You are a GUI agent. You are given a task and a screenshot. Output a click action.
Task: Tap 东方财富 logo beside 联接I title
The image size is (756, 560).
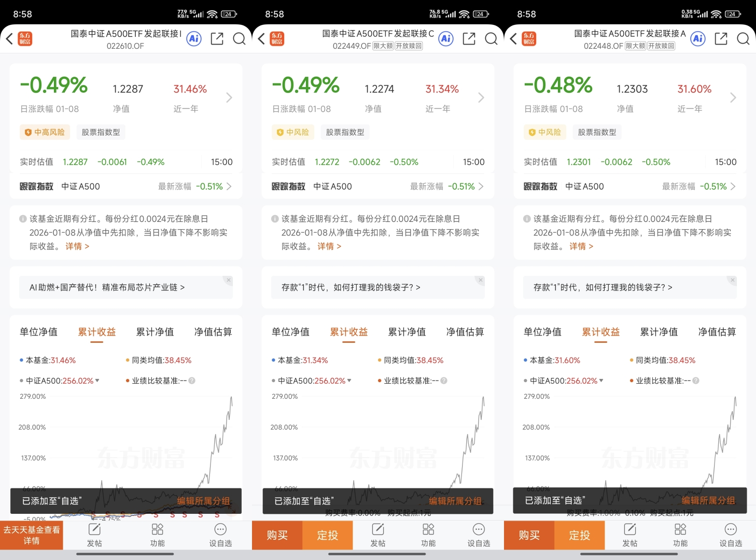coord(25,39)
